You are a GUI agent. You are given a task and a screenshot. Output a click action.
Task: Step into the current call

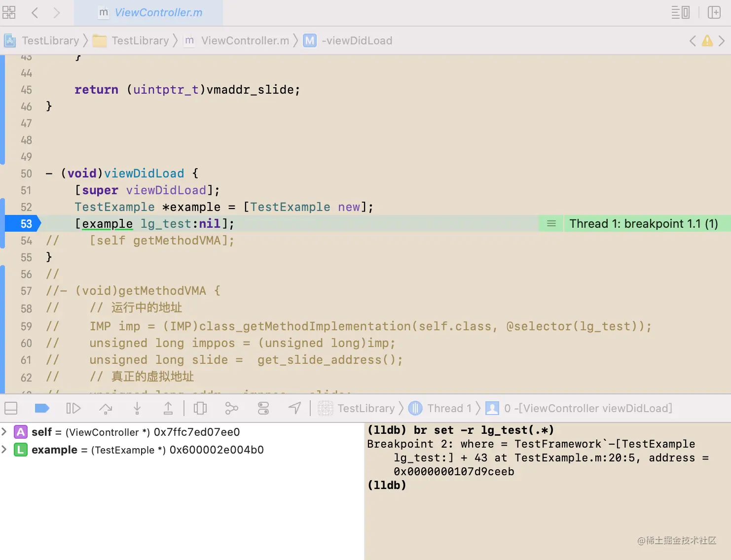click(137, 408)
